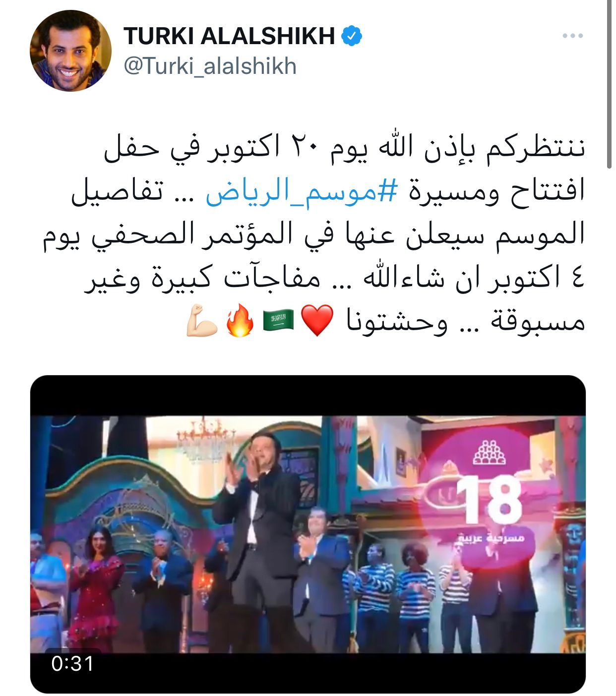Click the blue verified badge
This screenshot has height=696, width=616.
(352, 36)
